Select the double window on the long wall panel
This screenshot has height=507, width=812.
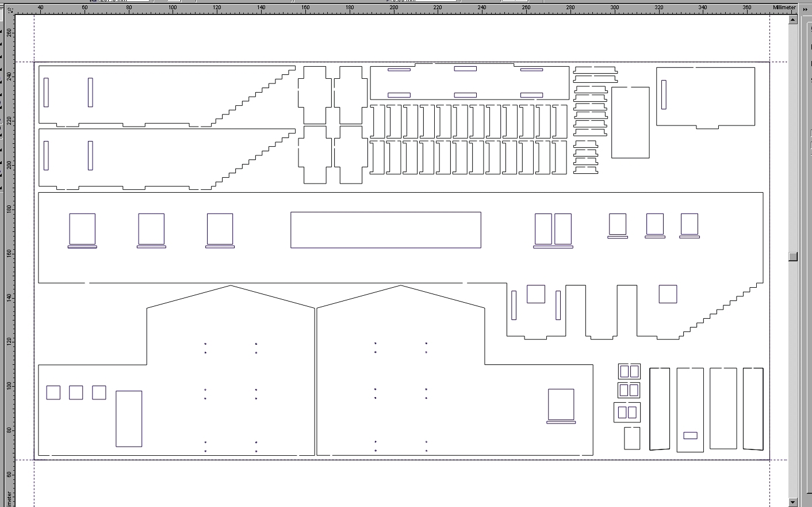[553, 229]
